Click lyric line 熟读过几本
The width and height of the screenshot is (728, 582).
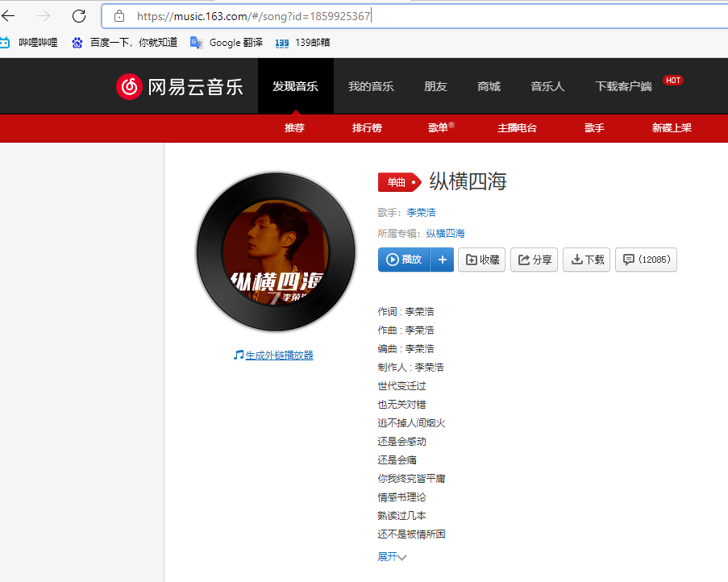click(x=401, y=516)
